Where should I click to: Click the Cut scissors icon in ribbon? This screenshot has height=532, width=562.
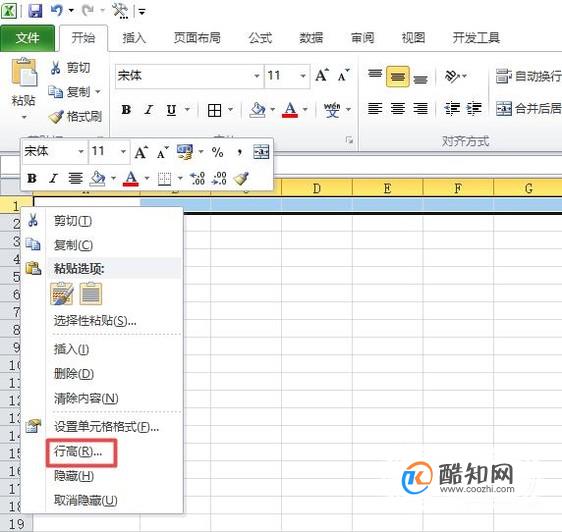coord(56,68)
